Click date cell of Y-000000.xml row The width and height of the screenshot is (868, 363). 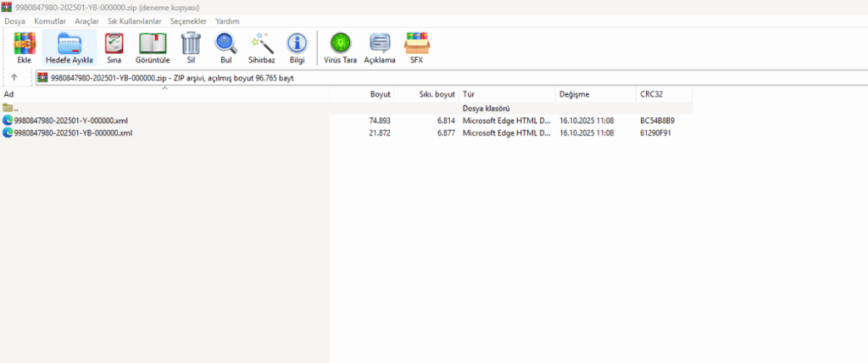click(587, 120)
